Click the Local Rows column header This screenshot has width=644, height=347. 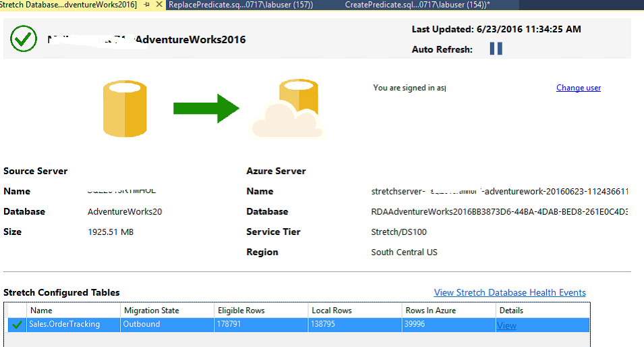pyautogui.click(x=355, y=311)
